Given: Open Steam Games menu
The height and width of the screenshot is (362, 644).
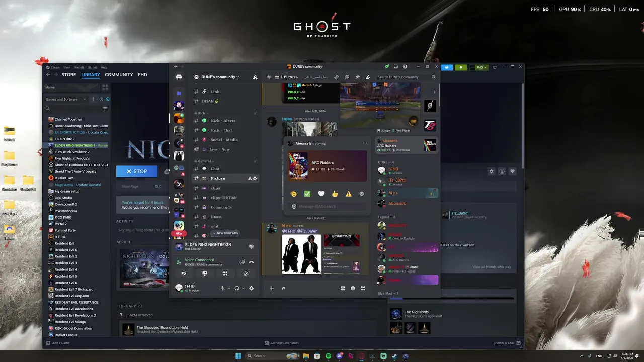Looking at the screenshot, I should [x=92, y=67].
